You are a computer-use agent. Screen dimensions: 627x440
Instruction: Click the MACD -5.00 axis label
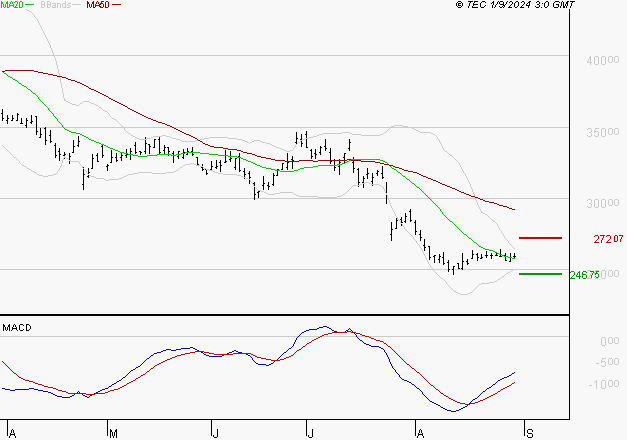(x=607, y=362)
